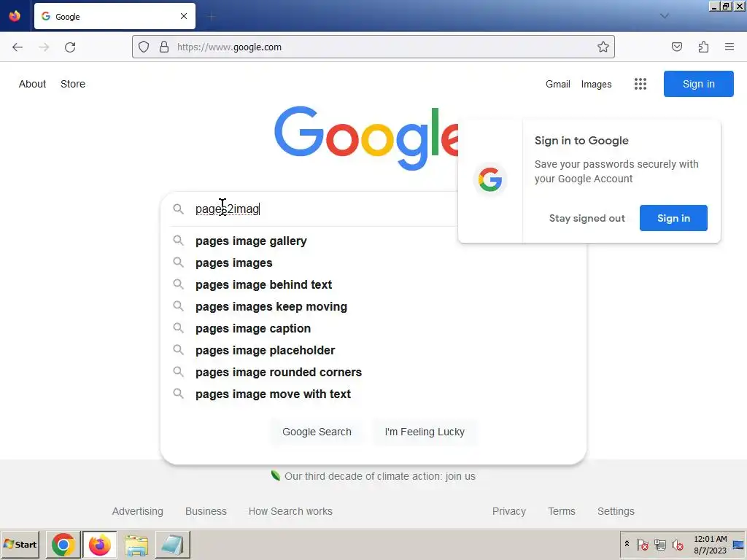Open the Firefox hamburger application menu
747x560 pixels.
click(x=729, y=47)
